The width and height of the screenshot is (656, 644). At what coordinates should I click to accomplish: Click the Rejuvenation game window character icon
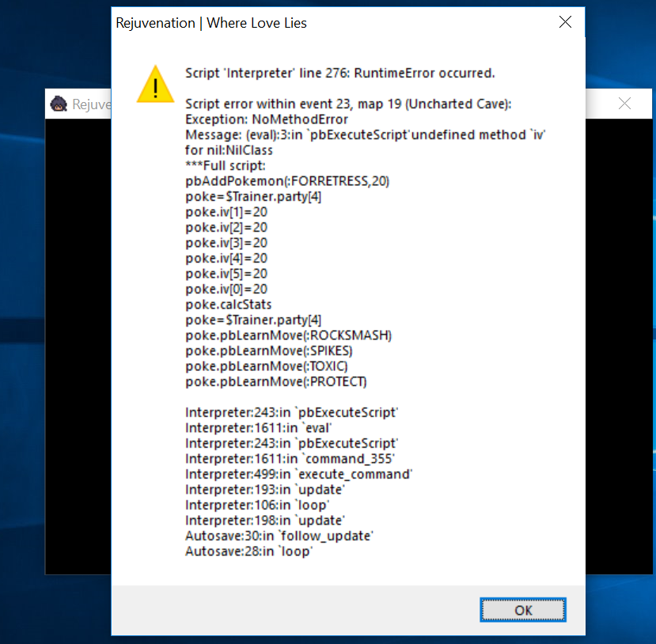[59, 104]
